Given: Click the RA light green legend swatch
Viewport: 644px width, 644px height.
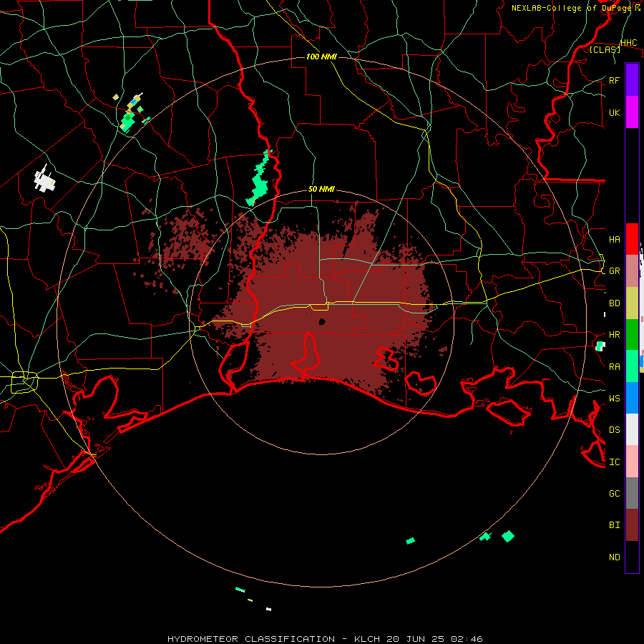Looking at the screenshot, I should click(632, 366).
